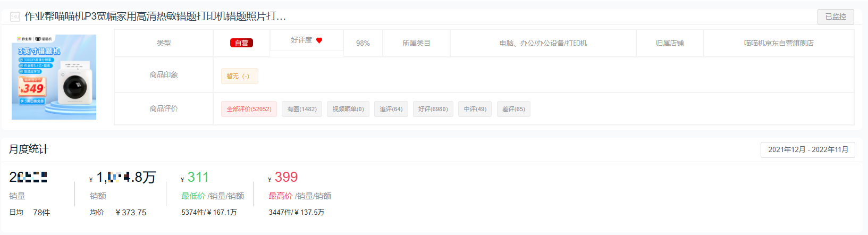This screenshot has width=868, height=235.
Task: Click the 98% rating value
Action: 363,43
